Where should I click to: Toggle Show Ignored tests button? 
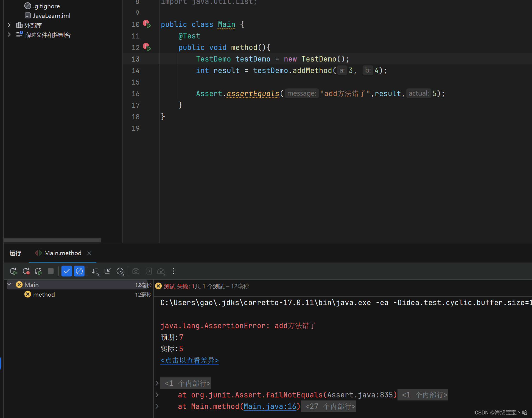[x=79, y=271]
